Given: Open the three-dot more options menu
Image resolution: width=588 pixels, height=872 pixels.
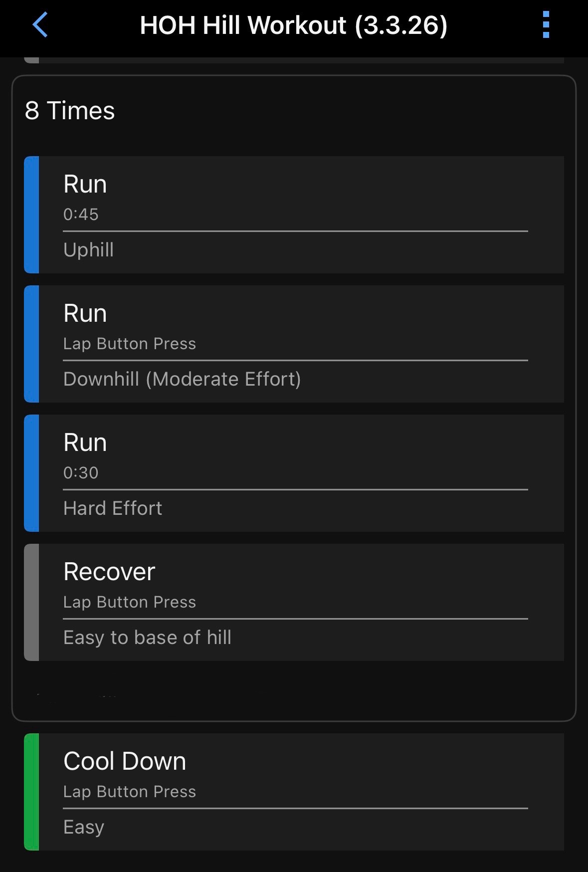Looking at the screenshot, I should 546,25.
